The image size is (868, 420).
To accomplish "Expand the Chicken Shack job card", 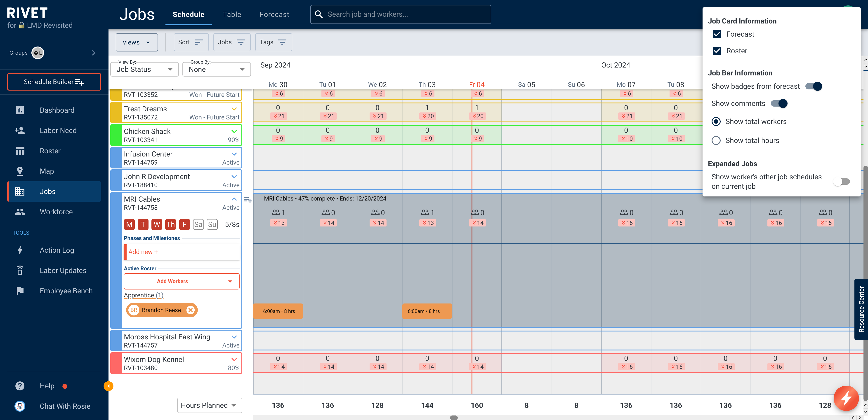I will (234, 131).
